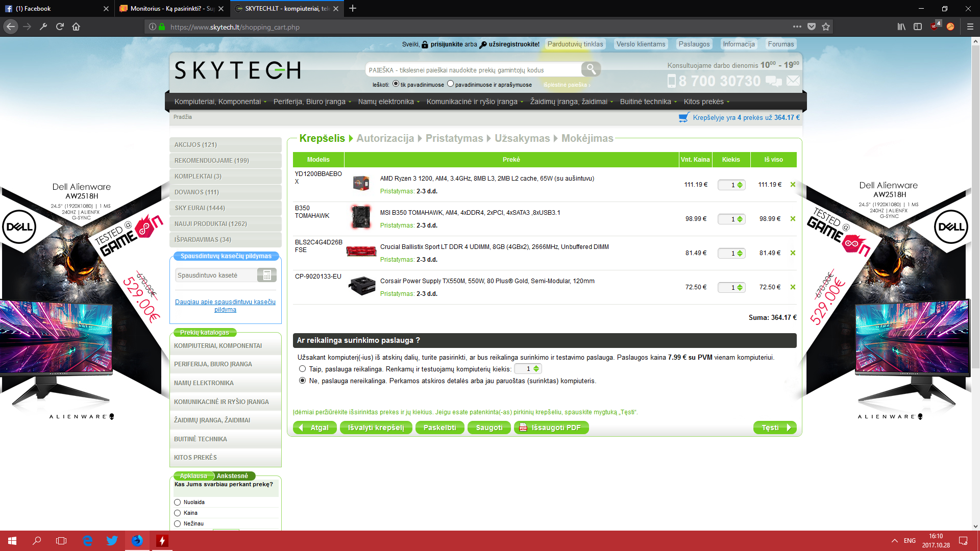Adjust quantity stepper for Crucial Ballistix RAM

[740, 254]
